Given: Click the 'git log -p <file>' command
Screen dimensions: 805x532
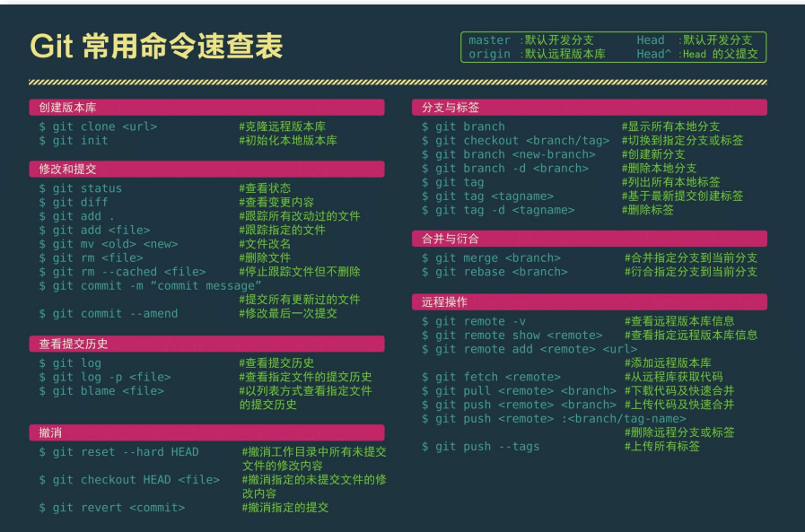Looking at the screenshot, I should (x=105, y=377).
